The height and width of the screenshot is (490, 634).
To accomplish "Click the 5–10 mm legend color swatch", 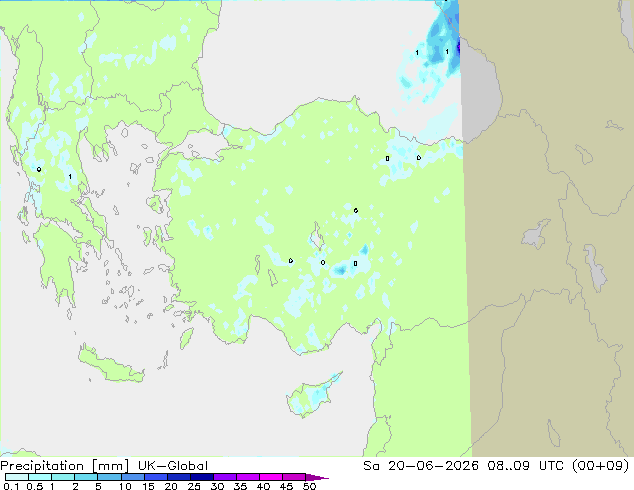I will click(x=109, y=477).
